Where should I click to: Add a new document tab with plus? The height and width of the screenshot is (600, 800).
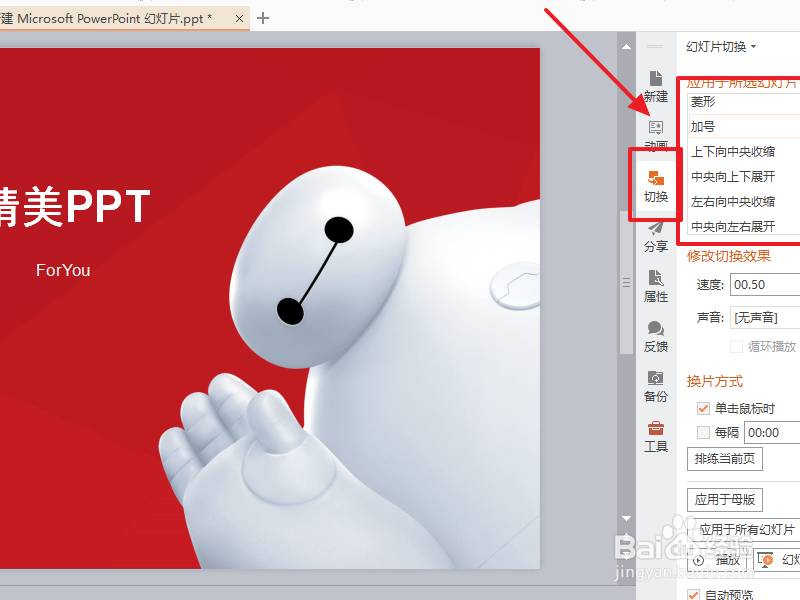click(x=263, y=18)
